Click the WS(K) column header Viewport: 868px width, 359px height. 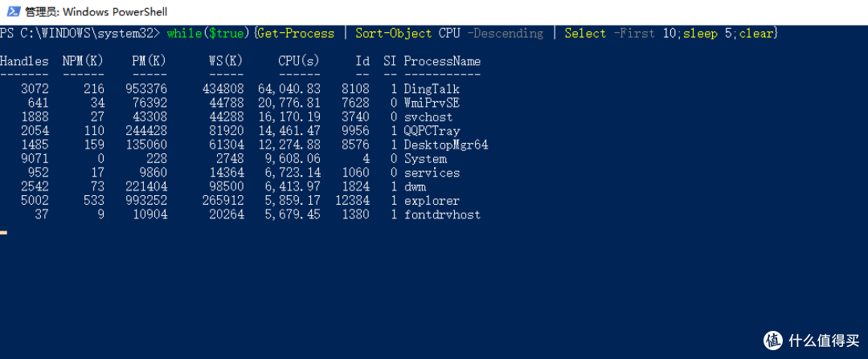[x=227, y=61]
